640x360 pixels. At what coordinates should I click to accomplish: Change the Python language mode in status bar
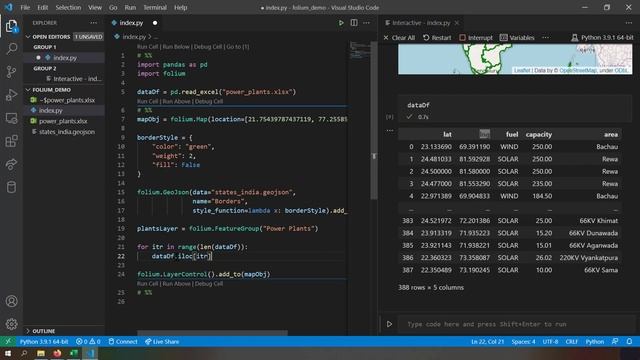click(594, 342)
